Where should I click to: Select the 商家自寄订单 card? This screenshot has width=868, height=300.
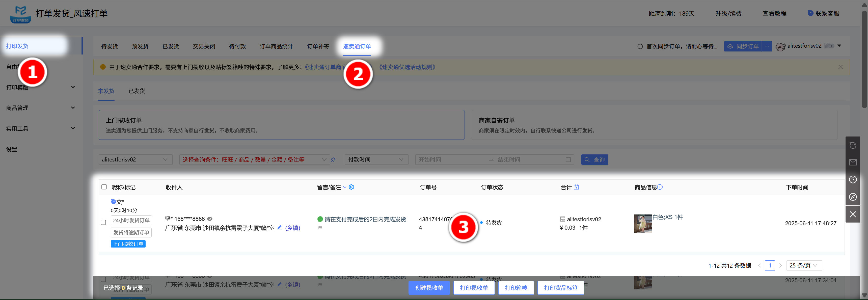tap(654, 125)
